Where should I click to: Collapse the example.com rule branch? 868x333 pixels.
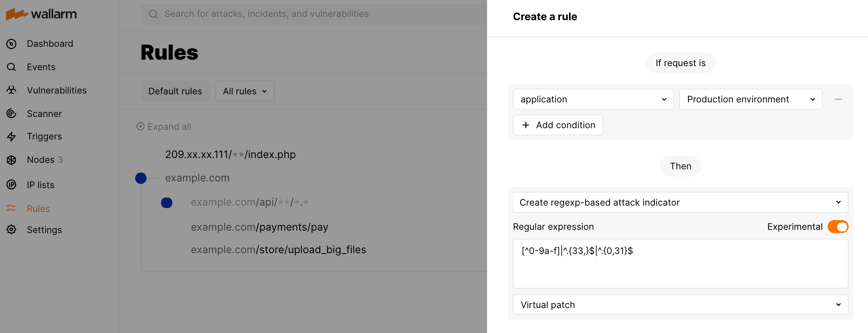pyautogui.click(x=141, y=178)
